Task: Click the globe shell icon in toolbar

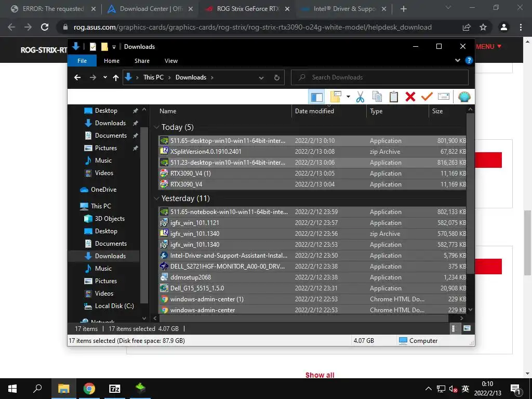Action: [x=464, y=97]
